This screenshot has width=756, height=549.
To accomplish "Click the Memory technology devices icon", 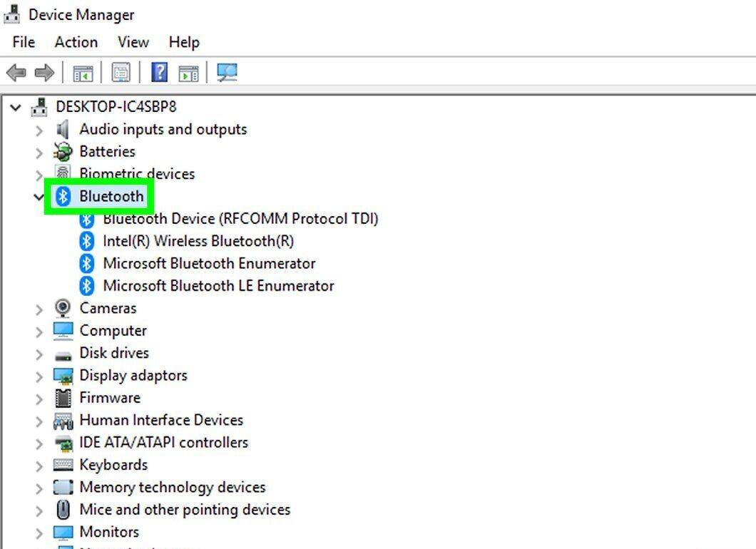I will [x=63, y=487].
